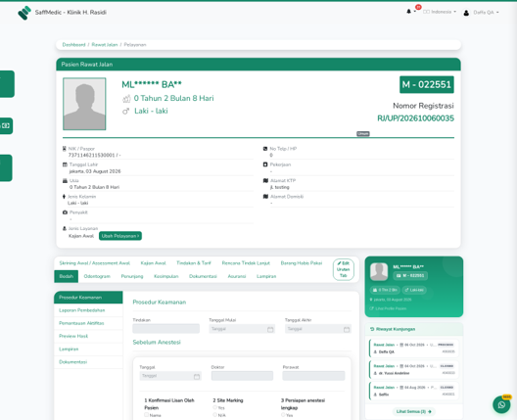Image resolution: width=517 pixels, height=420 pixels.
Task: Open the Indonesia language dropdown
Action: pos(440,12)
